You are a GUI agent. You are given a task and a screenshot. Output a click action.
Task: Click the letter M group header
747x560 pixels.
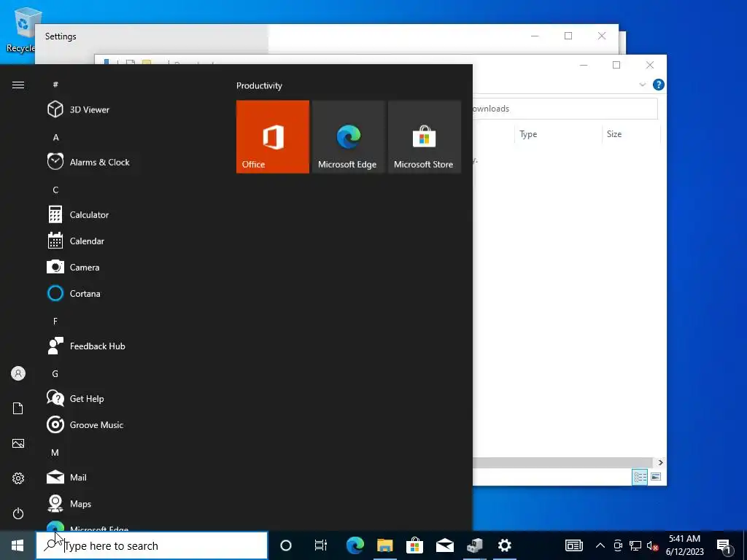pos(55,452)
